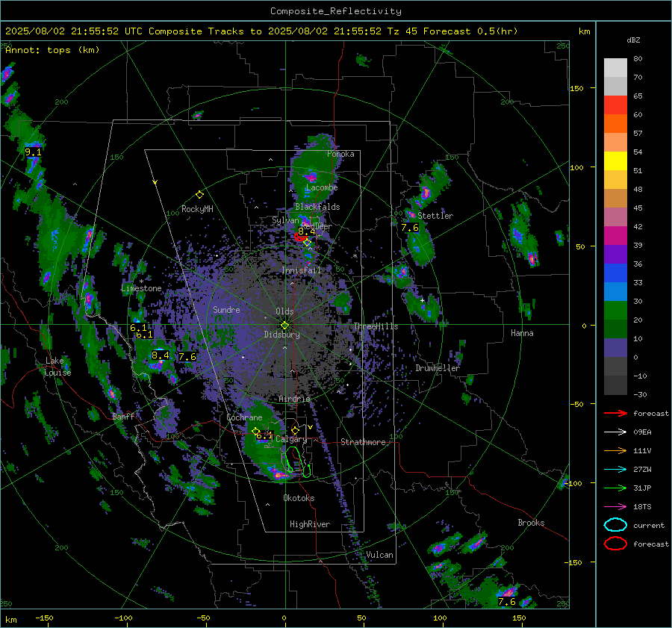Click the Brooks city label

coord(531,523)
